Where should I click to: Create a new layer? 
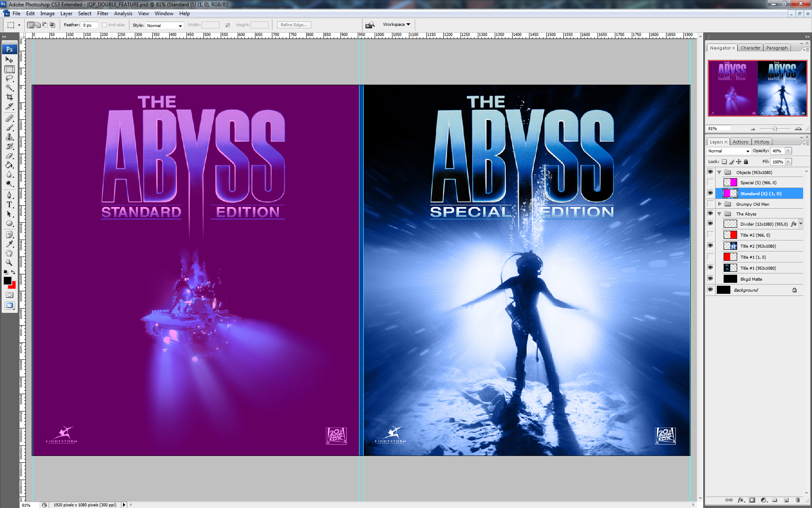(786, 500)
